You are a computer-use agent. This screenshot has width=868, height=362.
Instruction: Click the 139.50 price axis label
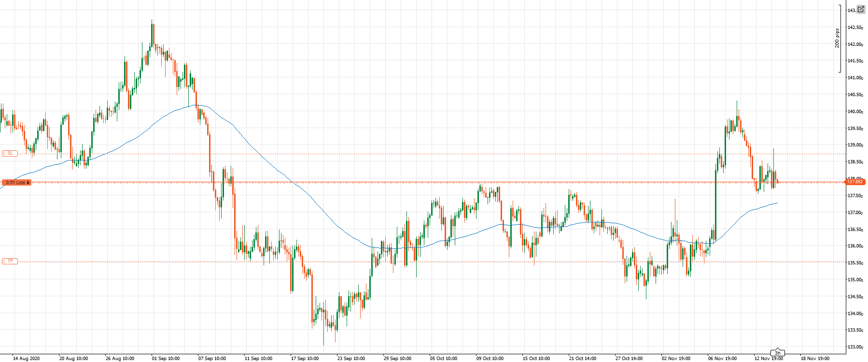click(x=855, y=129)
